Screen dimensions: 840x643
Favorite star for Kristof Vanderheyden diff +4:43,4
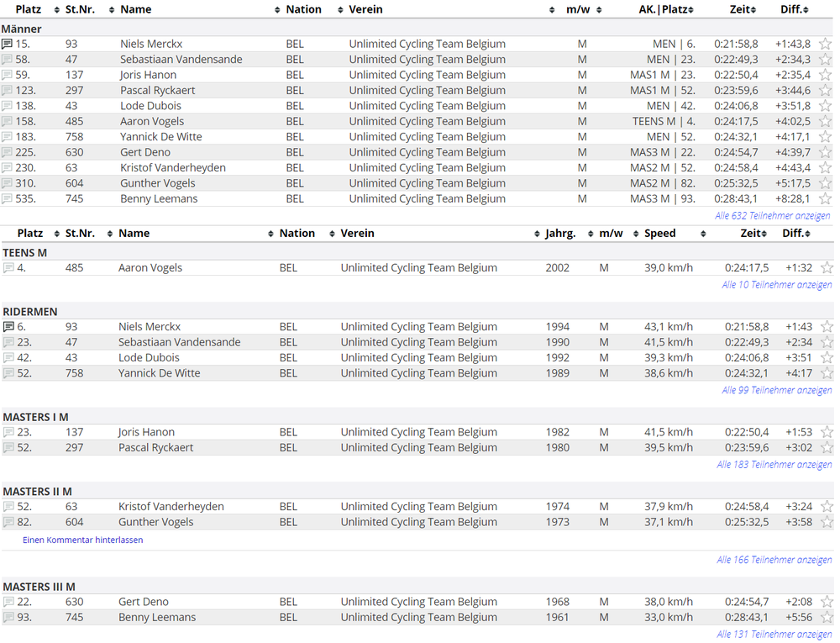click(x=826, y=168)
